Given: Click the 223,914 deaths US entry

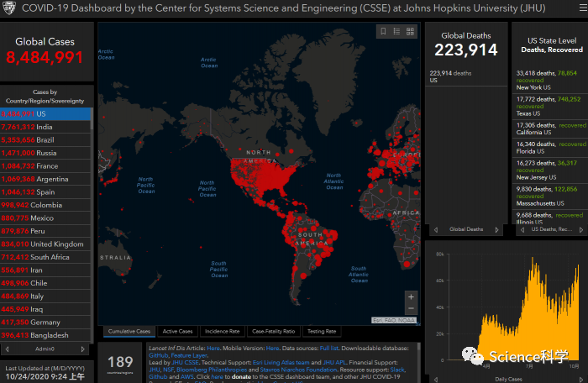Looking at the screenshot, I should click(x=466, y=76).
